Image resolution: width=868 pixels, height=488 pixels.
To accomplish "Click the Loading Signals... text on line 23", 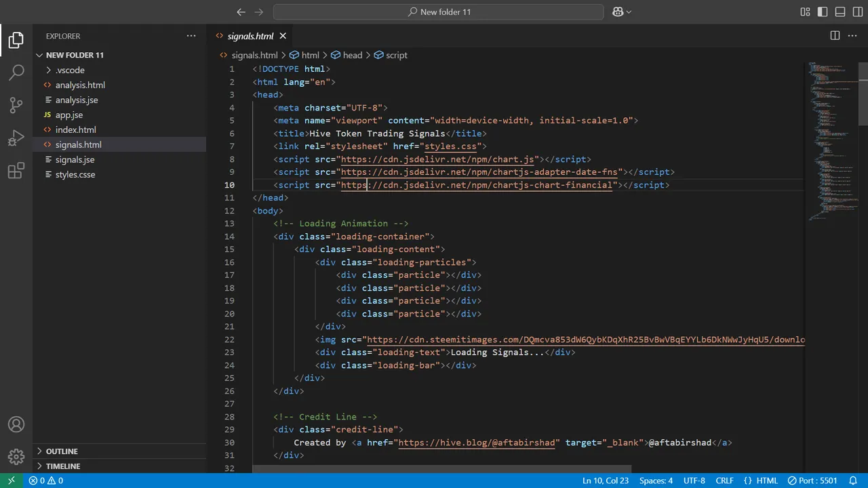I will pos(497,352).
